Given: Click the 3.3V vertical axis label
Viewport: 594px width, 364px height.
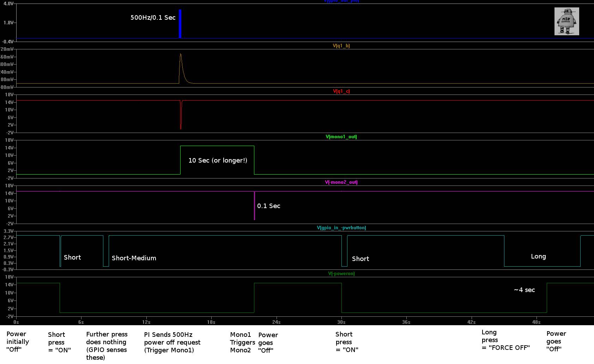Looking at the screenshot, I should [8, 231].
